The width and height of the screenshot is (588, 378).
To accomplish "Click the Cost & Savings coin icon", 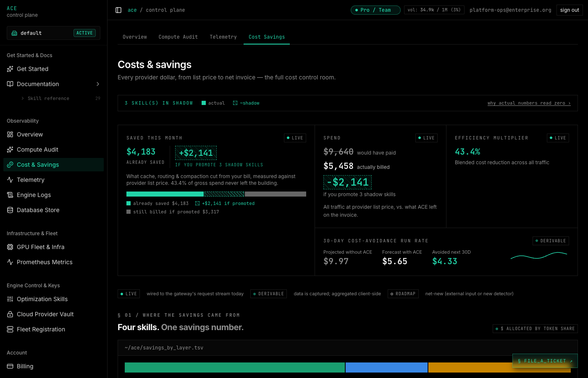I will [x=10, y=165].
